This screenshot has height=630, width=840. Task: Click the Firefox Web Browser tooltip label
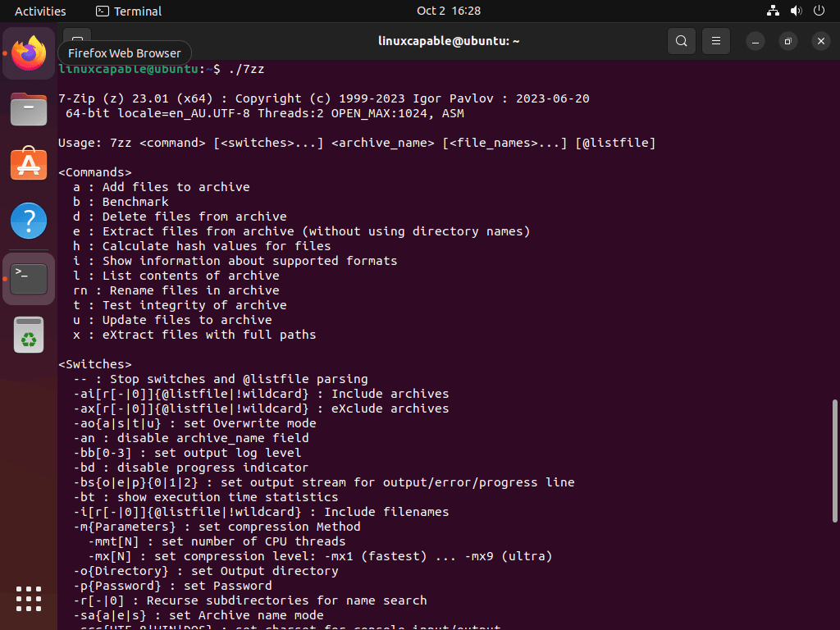click(123, 52)
